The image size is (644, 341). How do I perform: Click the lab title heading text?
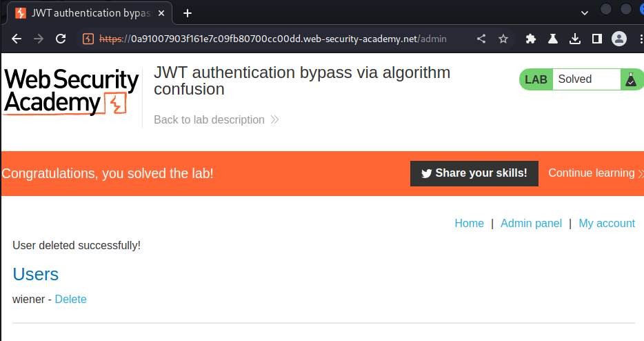(302, 81)
